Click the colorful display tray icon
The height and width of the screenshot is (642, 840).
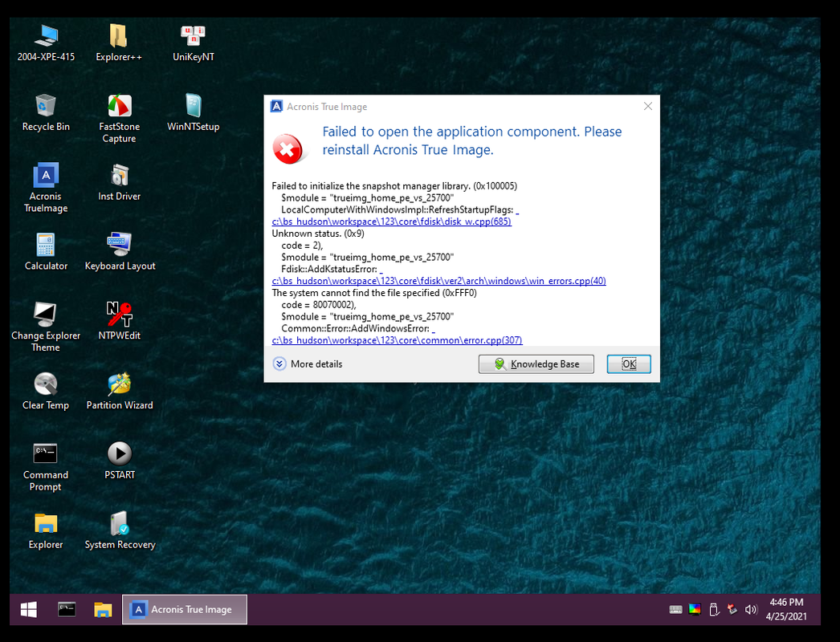coord(695,609)
